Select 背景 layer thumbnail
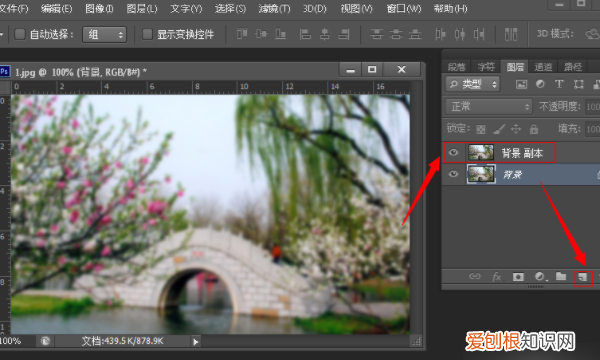The width and height of the screenshot is (600, 360). pos(481,174)
